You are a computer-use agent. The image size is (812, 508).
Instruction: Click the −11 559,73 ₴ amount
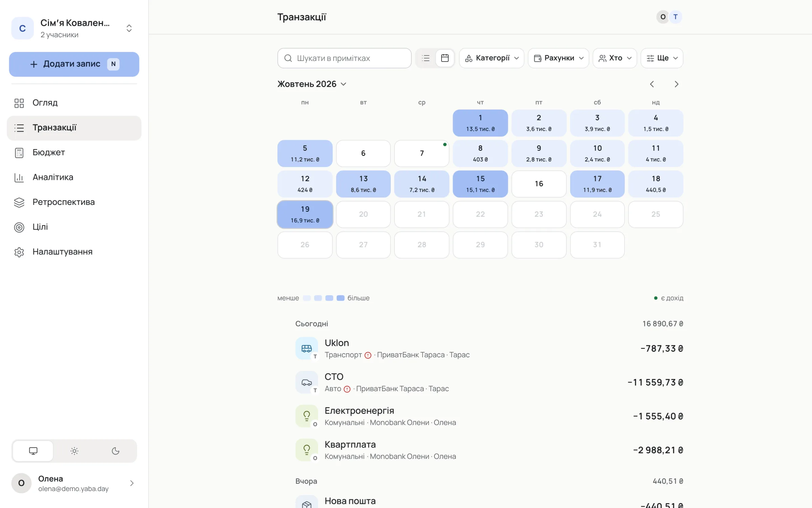tap(655, 382)
